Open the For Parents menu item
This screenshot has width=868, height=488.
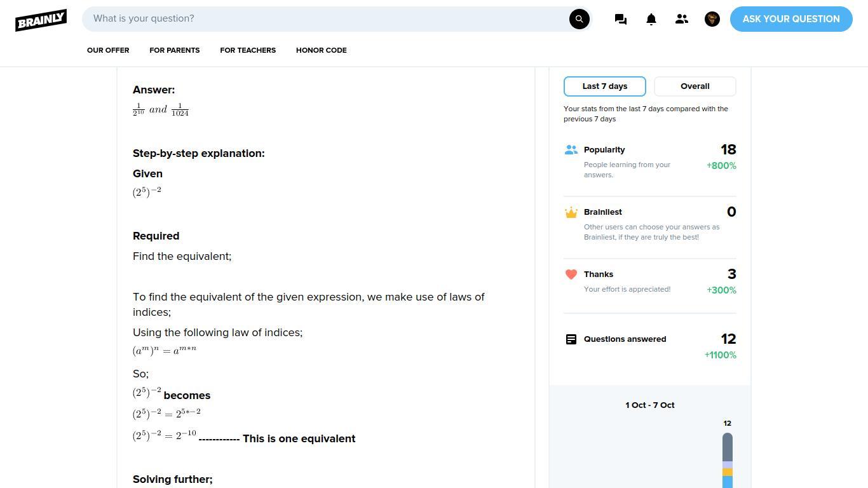(x=175, y=50)
